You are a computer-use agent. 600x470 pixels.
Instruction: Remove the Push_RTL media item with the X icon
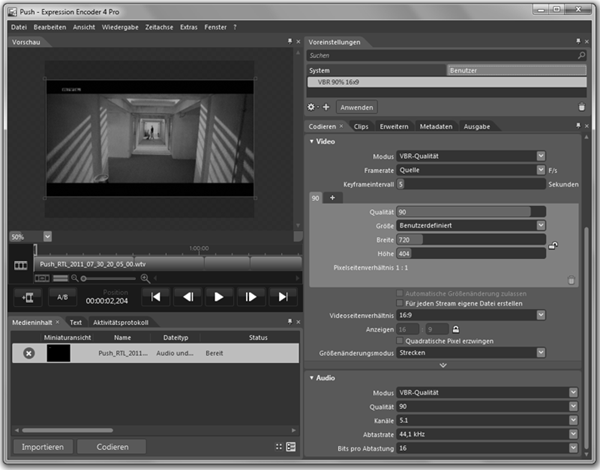29,353
